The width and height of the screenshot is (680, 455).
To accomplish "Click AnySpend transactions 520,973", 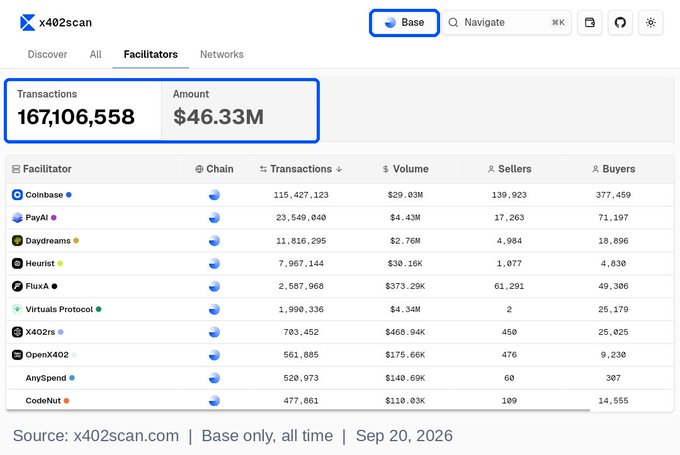I will [x=301, y=378].
